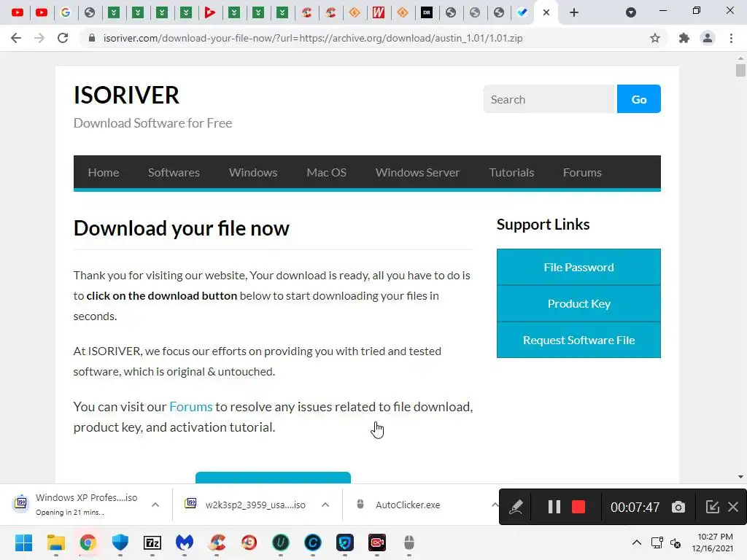Open Malwarebytes from the taskbar
Viewport: 747px width, 560px height.
(x=185, y=542)
